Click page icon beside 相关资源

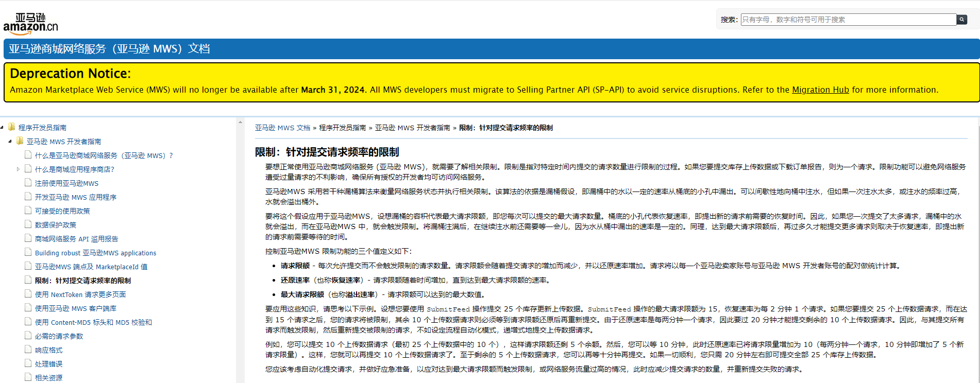click(x=28, y=377)
